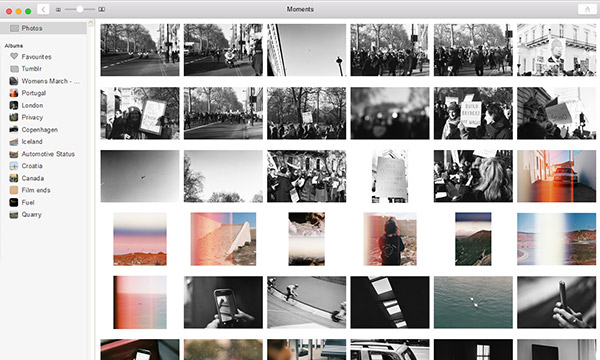Select the cyclist on velodrome track photo
Screen dimensions: 600x360
point(307,302)
